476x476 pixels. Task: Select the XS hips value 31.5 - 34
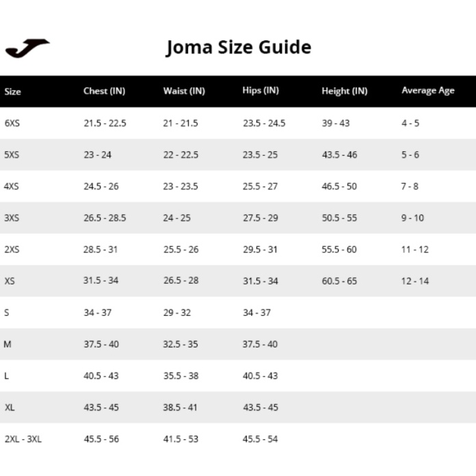point(260,281)
